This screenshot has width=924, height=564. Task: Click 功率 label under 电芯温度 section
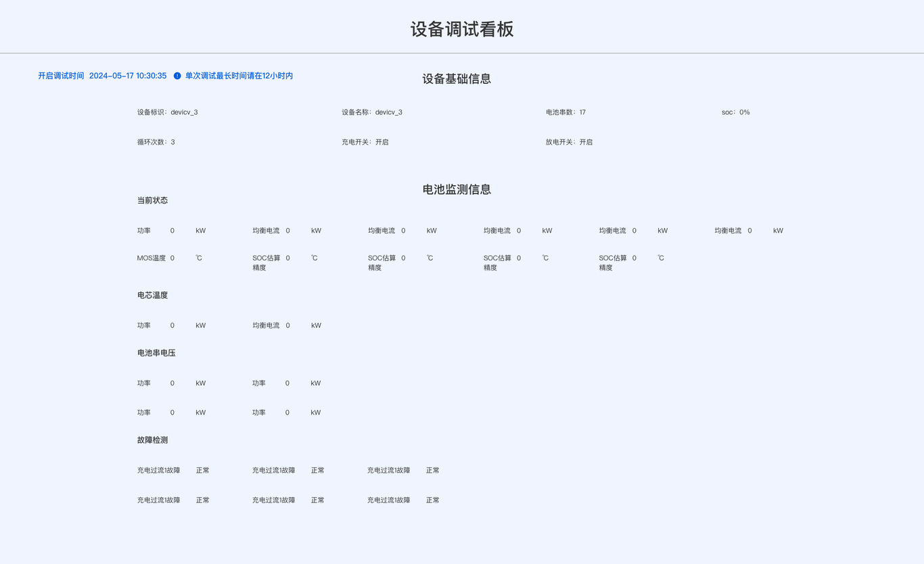144,325
